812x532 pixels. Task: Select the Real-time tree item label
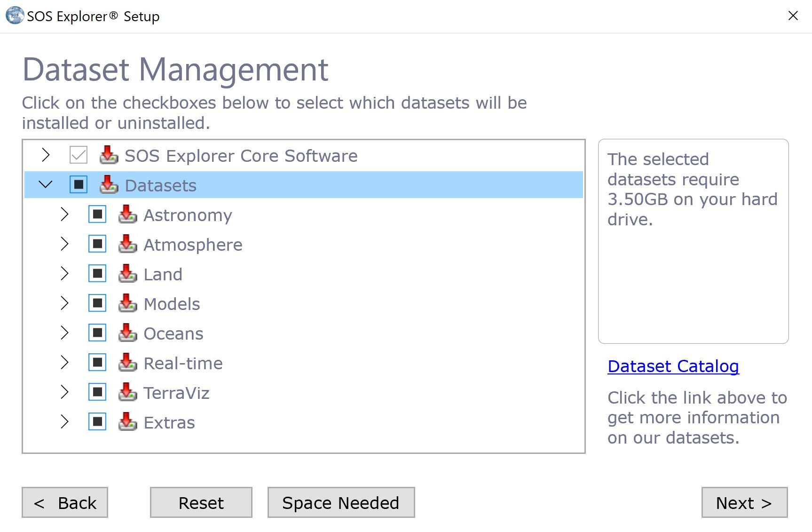[183, 363]
